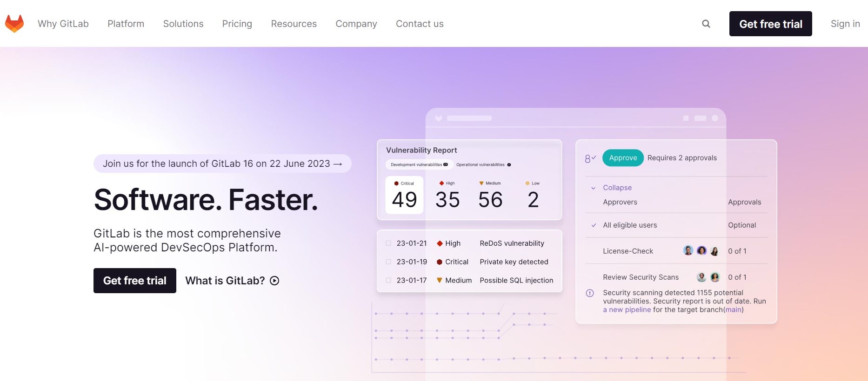Open the search magnifier icon
Image resolution: width=868 pixels, height=381 pixels.
tap(706, 24)
